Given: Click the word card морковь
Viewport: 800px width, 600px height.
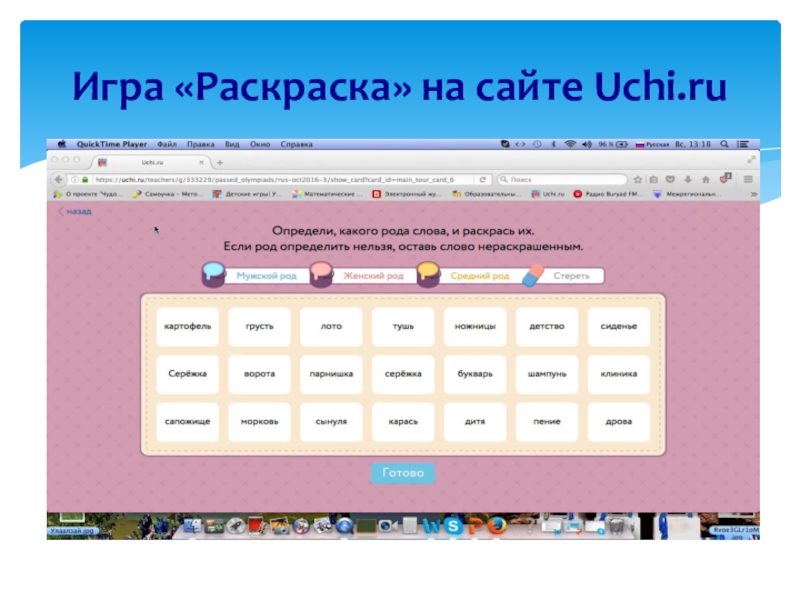Looking at the screenshot, I should coord(259,421).
